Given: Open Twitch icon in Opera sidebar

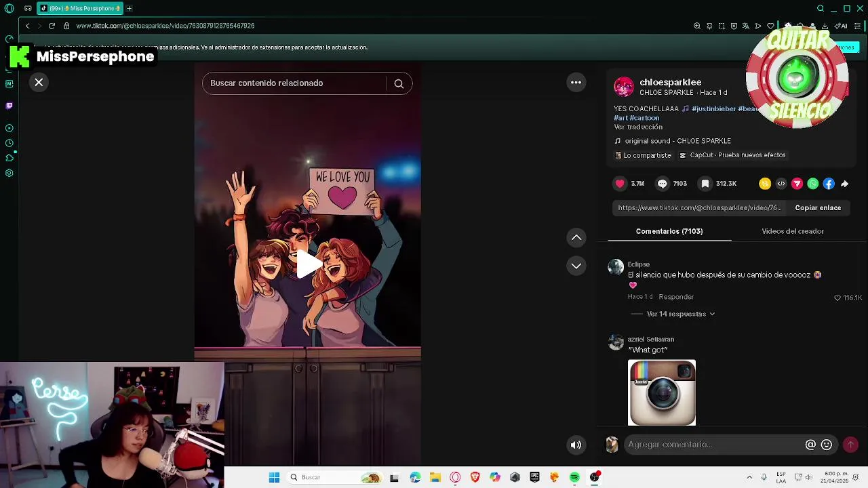Looking at the screenshot, I should coord(9,106).
